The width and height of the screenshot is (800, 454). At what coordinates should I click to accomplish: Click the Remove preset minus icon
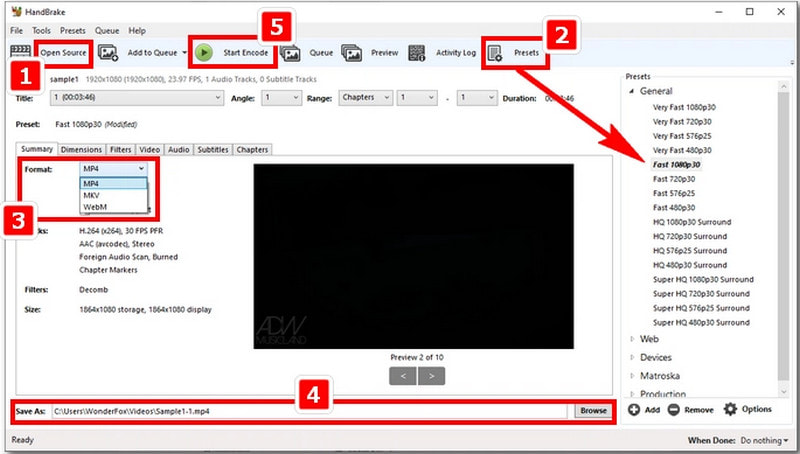(673, 410)
